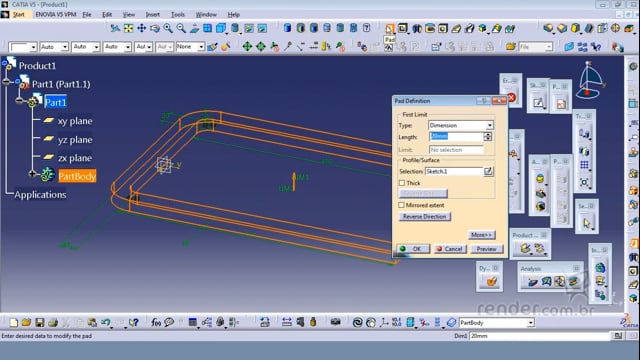Click the sketch selection icon beside Sketch.1
Image resolution: width=640 pixels, height=360 pixels.
[488, 171]
